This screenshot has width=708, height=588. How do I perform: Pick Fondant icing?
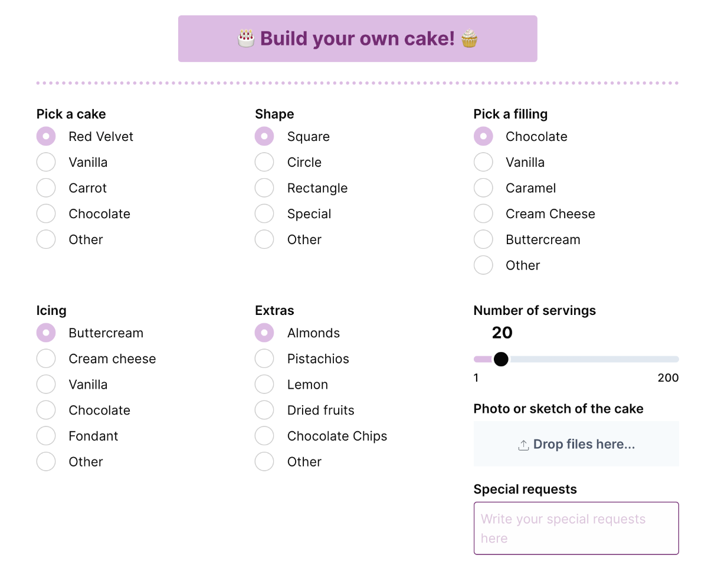(46, 436)
